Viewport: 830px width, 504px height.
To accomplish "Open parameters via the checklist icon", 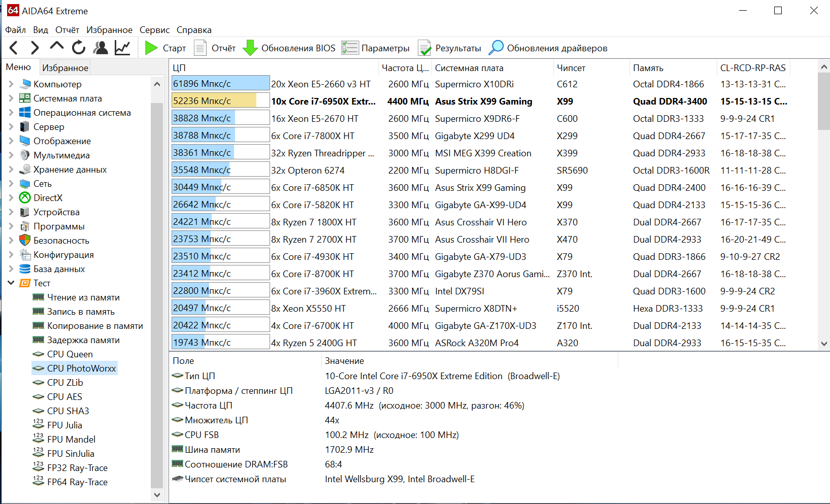I will pyautogui.click(x=350, y=48).
